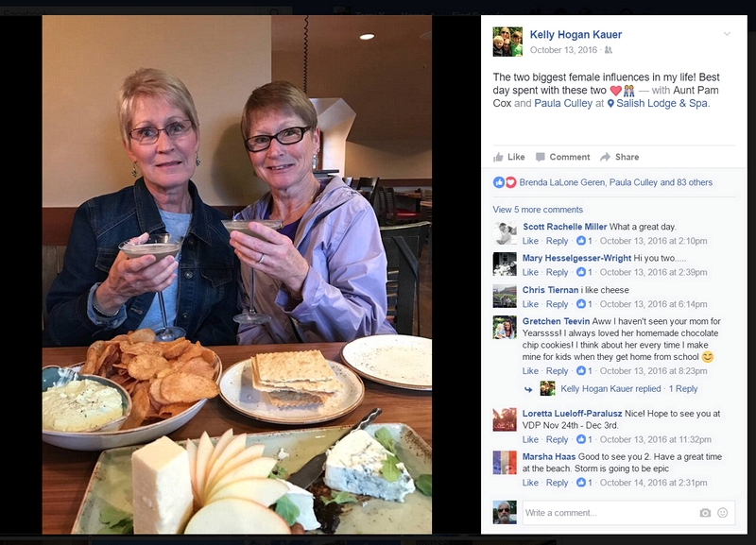
Task: Click the like count icon on Chris Tiernan's comment
Action: (581, 304)
